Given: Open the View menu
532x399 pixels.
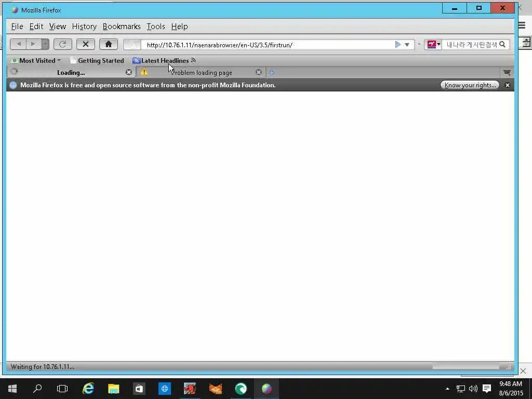Looking at the screenshot, I should [x=57, y=26].
